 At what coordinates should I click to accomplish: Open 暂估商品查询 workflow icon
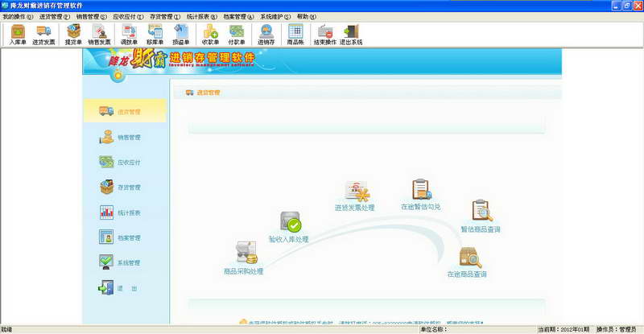coord(481,212)
